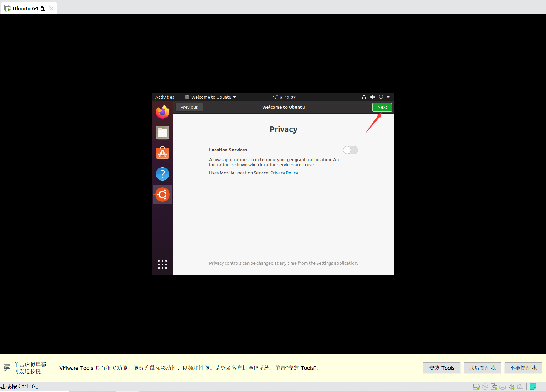Click the VMware network adapter status icon
546x392 pixels.
coord(494,387)
